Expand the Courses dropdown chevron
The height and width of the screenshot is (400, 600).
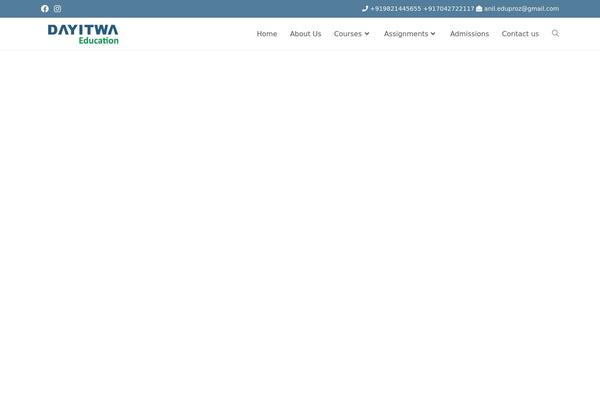(x=367, y=34)
